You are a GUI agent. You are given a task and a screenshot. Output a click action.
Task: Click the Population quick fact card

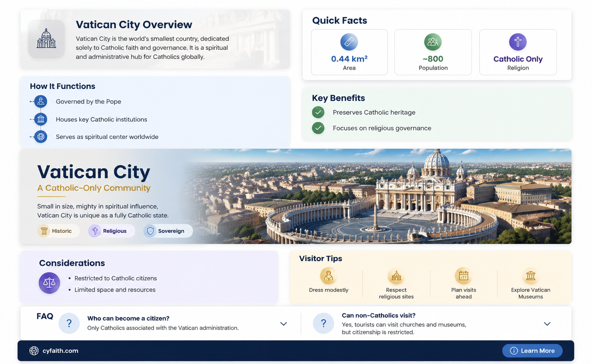433,52
